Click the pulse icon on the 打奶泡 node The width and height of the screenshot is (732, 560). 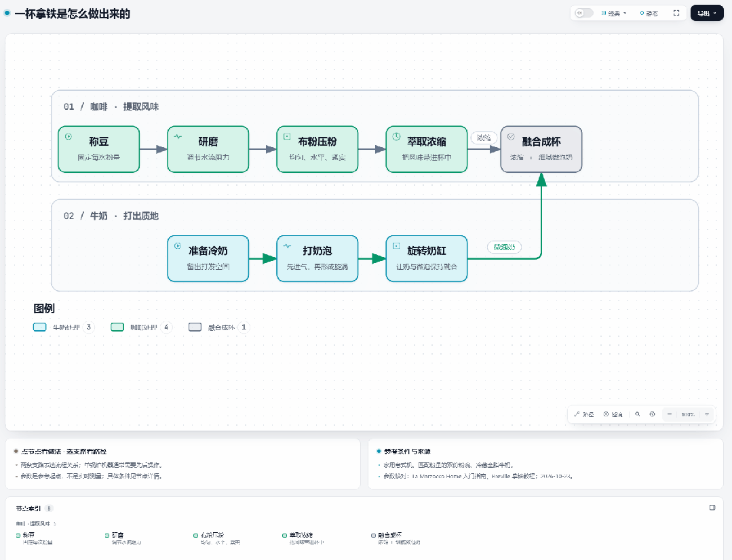[x=287, y=246]
